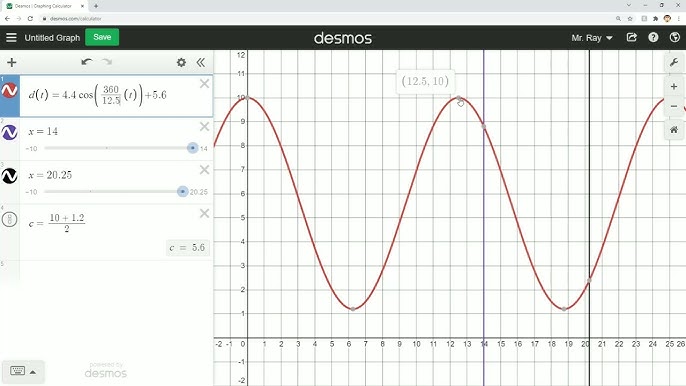
Task: Click the maximum point at x=0
Action: tap(248, 98)
